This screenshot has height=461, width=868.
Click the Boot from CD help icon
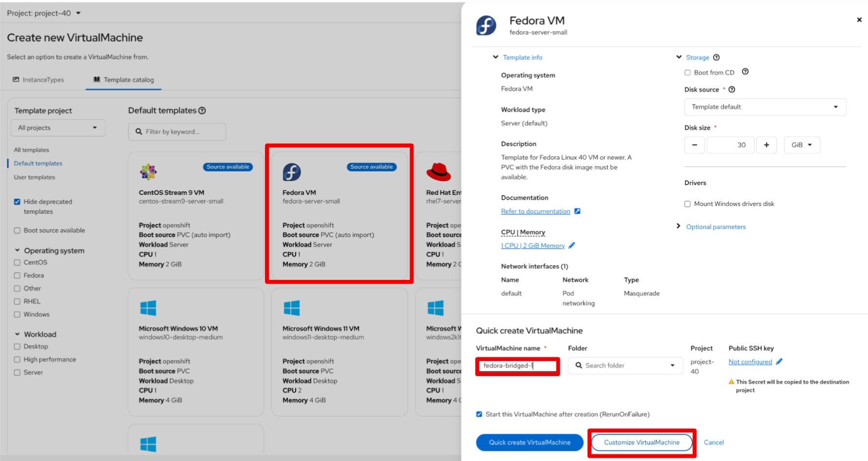click(x=745, y=72)
